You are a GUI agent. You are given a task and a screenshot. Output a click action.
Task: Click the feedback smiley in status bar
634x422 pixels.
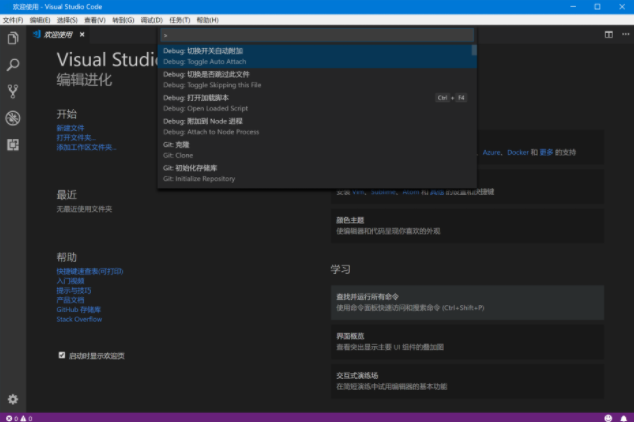608,418
